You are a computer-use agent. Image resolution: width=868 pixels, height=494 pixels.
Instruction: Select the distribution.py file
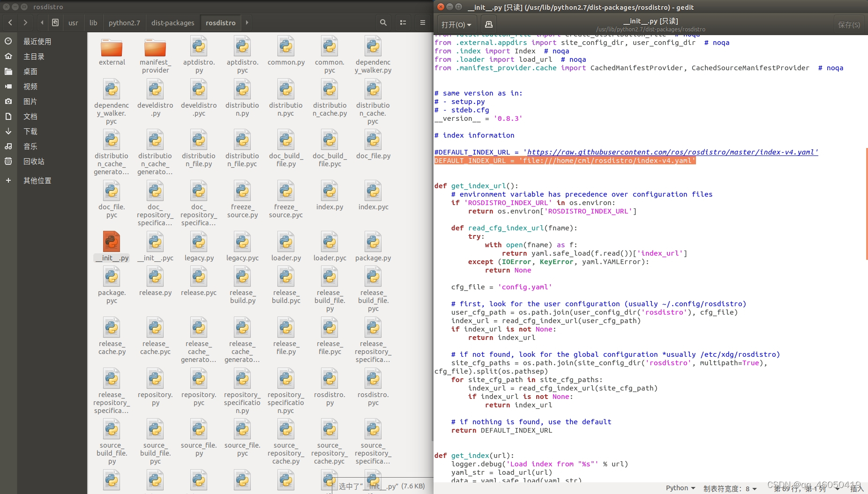[242, 98]
